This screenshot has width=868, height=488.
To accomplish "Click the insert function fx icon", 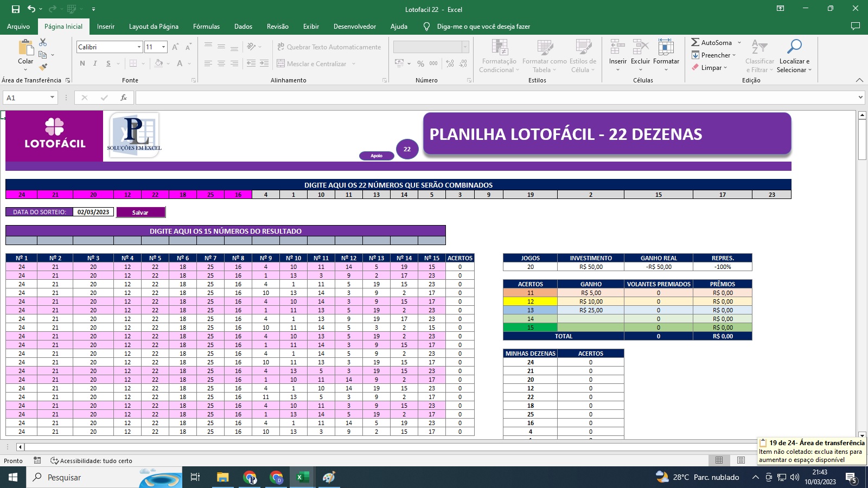I will (124, 98).
